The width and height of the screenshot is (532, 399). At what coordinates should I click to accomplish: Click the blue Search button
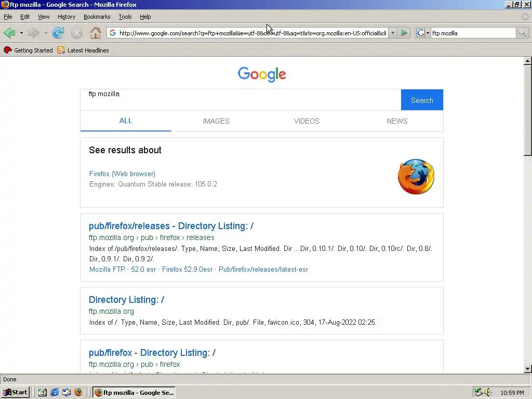(422, 100)
